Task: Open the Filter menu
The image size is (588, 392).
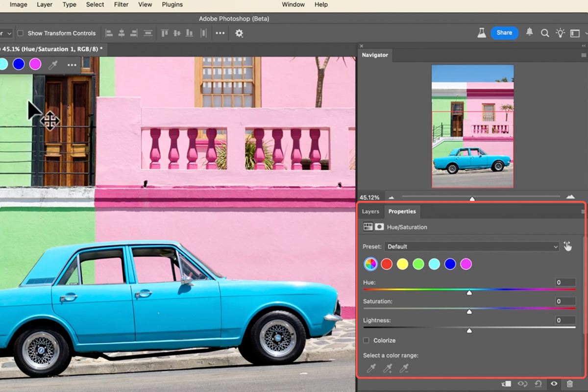Action: pos(121,4)
